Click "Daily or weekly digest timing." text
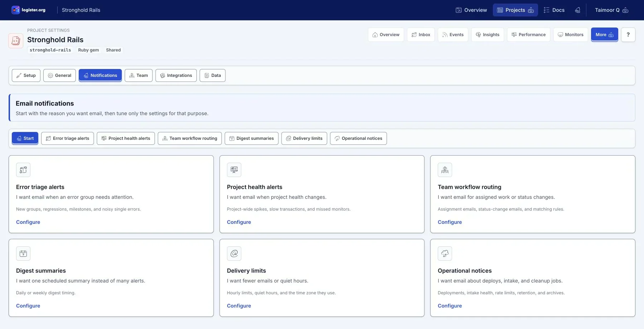Screen dimensions: 644x329 [46, 293]
